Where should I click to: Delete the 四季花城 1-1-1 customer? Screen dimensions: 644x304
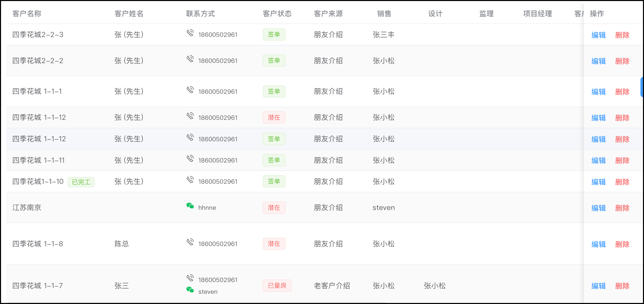(x=622, y=92)
